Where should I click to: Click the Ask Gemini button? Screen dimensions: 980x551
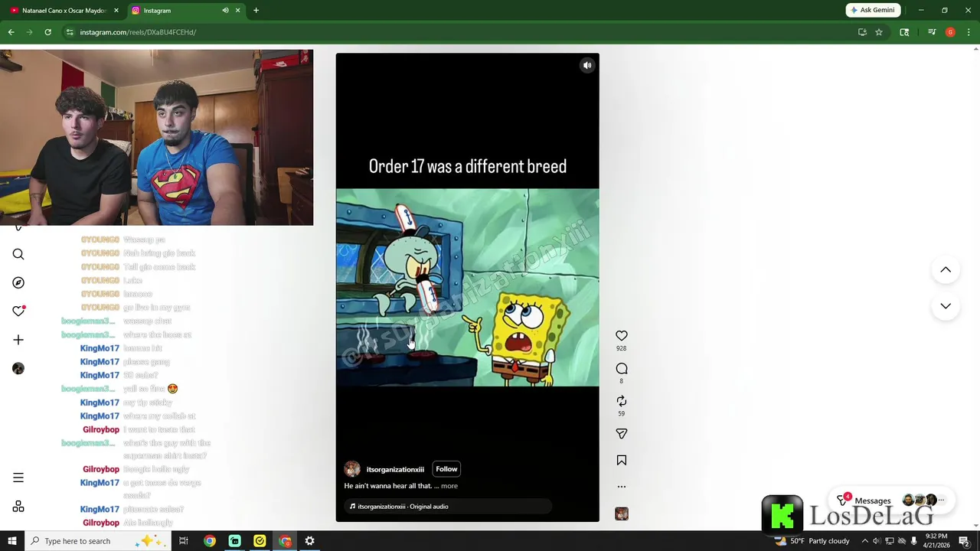(x=873, y=10)
